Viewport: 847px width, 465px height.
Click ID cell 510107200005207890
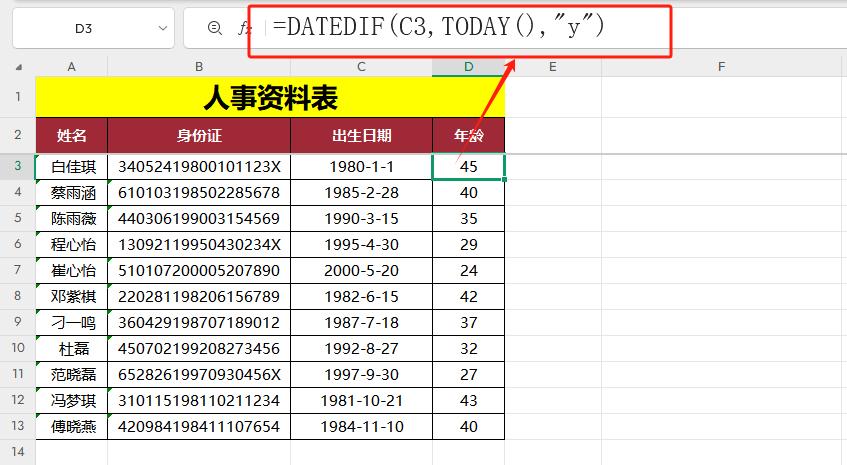point(199,271)
